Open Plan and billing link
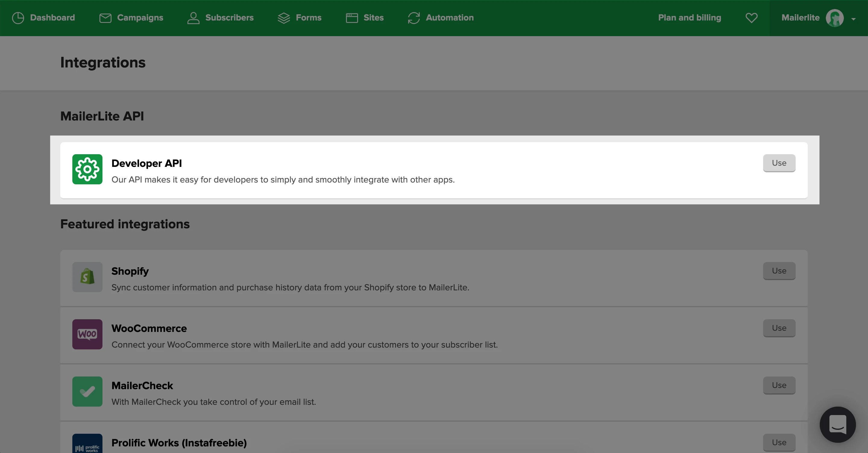The width and height of the screenshot is (868, 453). [689, 17]
